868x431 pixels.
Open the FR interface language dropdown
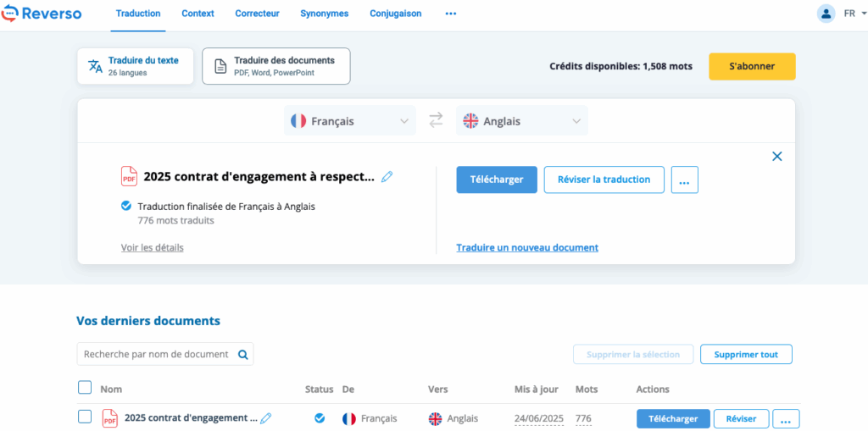tap(849, 14)
